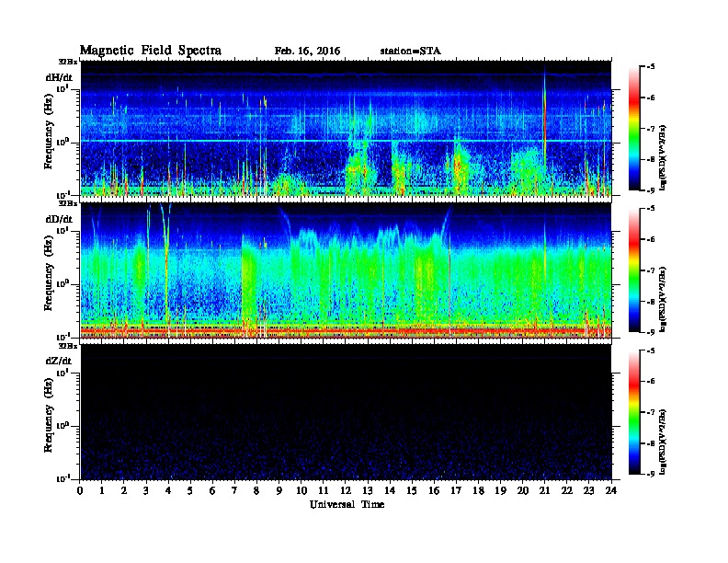
Task: Click the "Magnetic Field Spectra" plot title
Action: click(x=151, y=51)
